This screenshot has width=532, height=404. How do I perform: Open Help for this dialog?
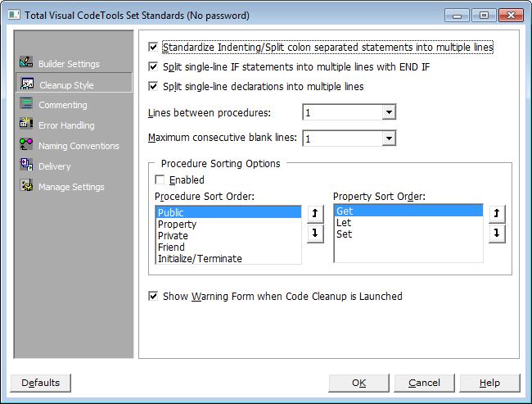[489, 383]
